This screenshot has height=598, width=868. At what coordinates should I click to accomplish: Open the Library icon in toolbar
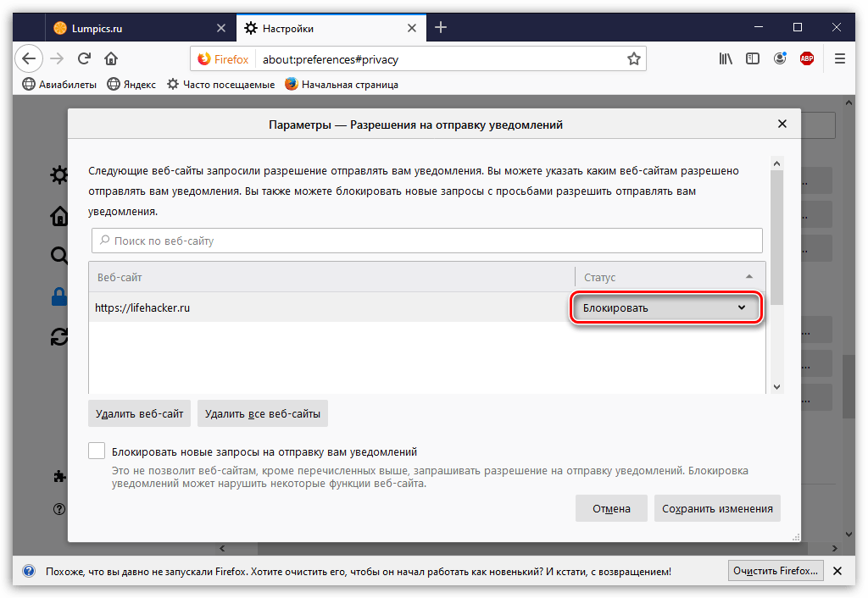726,58
